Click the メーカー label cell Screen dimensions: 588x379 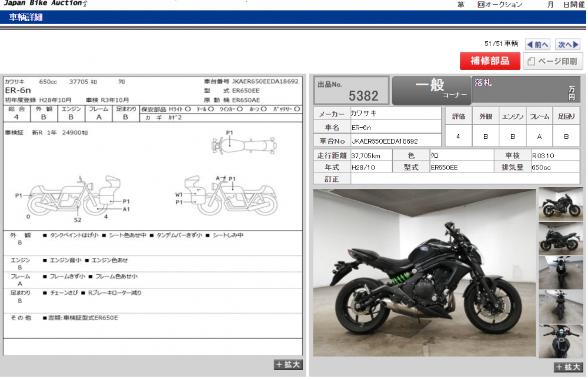click(332, 114)
